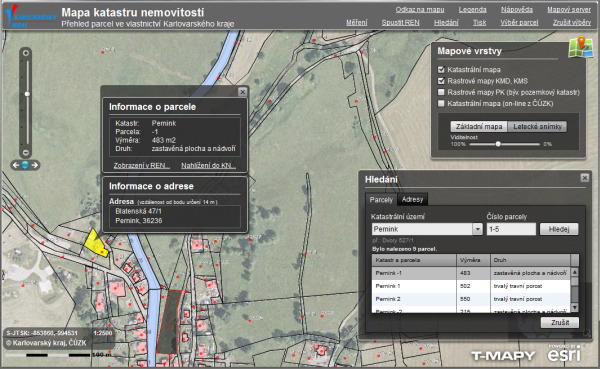The width and height of the screenshot is (600, 369).
Task: Click the Viditelnost opacity slider handle
Action: pyautogui.click(x=498, y=144)
